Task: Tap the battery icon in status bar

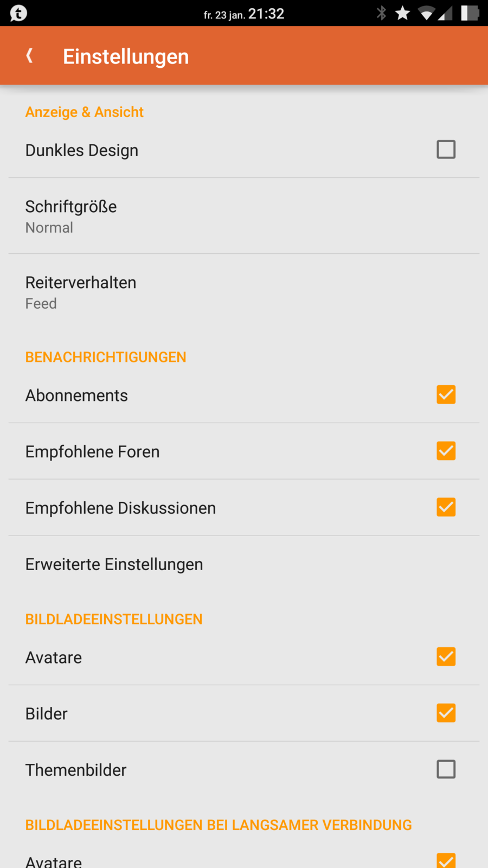Action: tap(470, 13)
